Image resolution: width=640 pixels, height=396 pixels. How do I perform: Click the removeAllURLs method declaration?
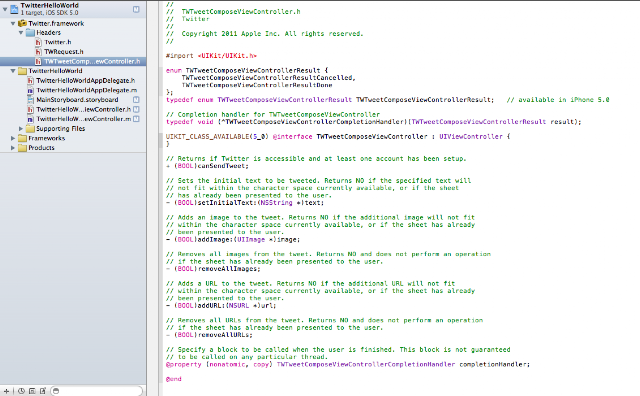(x=209, y=335)
